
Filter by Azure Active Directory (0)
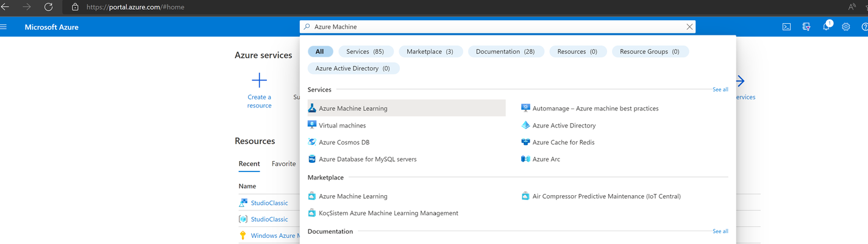[353, 68]
